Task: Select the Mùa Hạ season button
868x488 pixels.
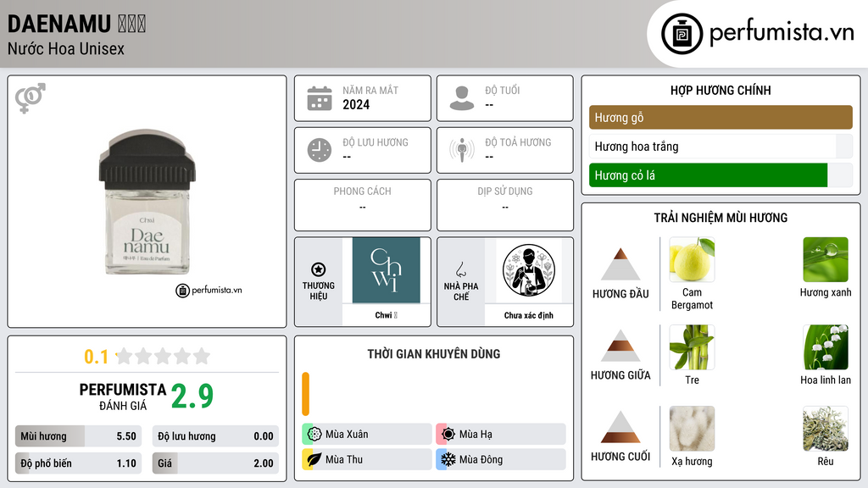Action: (x=501, y=435)
